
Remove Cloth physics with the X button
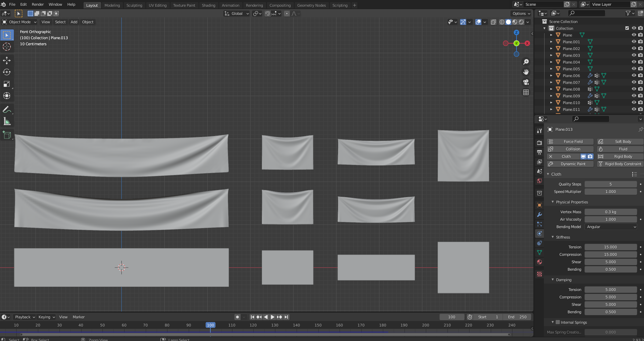(x=551, y=156)
